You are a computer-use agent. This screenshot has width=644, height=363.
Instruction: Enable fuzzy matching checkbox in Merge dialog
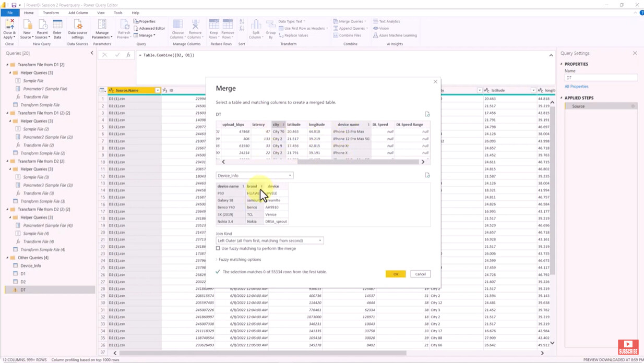(218, 248)
